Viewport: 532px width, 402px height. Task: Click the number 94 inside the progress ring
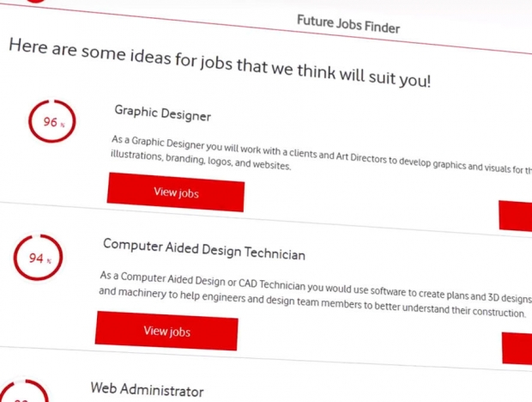pyautogui.click(x=36, y=258)
